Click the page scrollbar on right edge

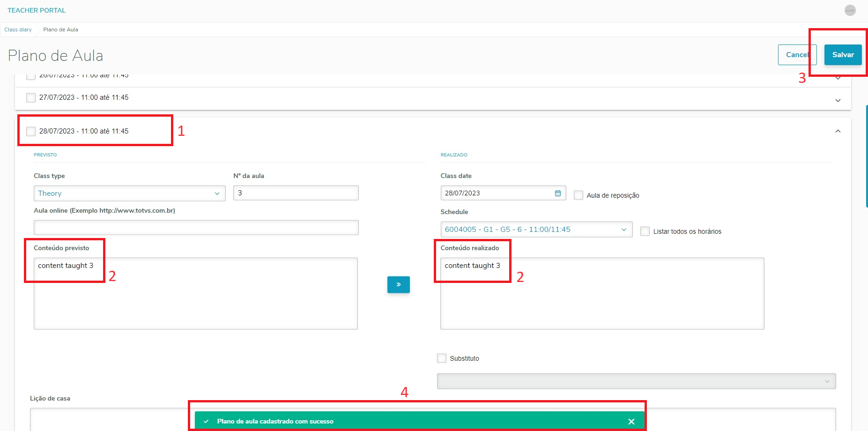click(x=867, y=156)
